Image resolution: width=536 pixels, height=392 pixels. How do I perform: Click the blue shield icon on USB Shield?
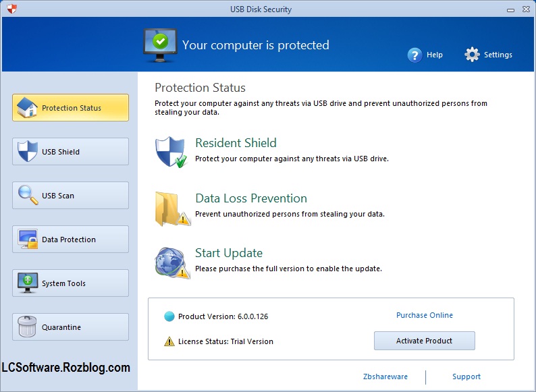point(28,151)
